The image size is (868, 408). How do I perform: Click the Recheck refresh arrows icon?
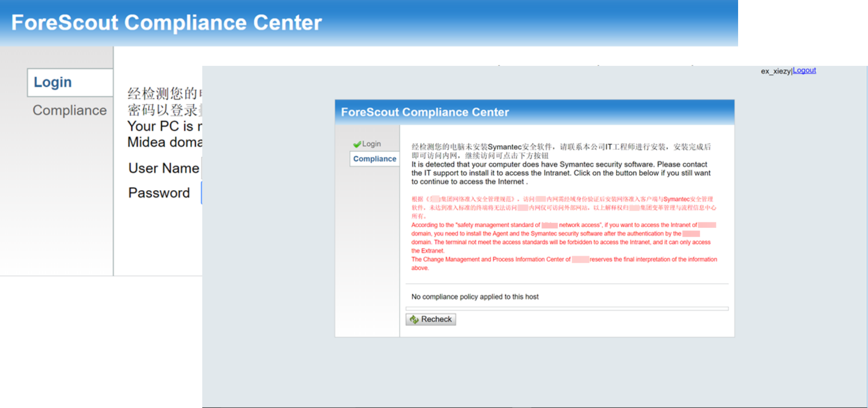(414, 319)
